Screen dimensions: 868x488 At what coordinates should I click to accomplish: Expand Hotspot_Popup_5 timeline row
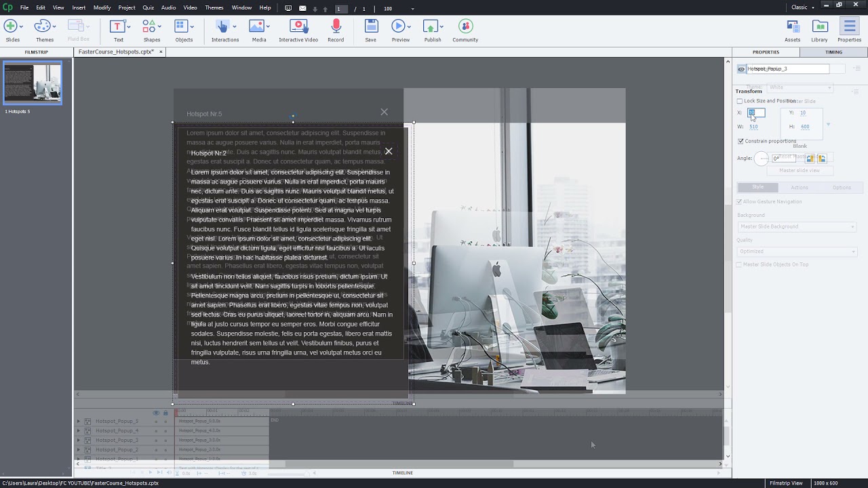click(x=78, y=422)
